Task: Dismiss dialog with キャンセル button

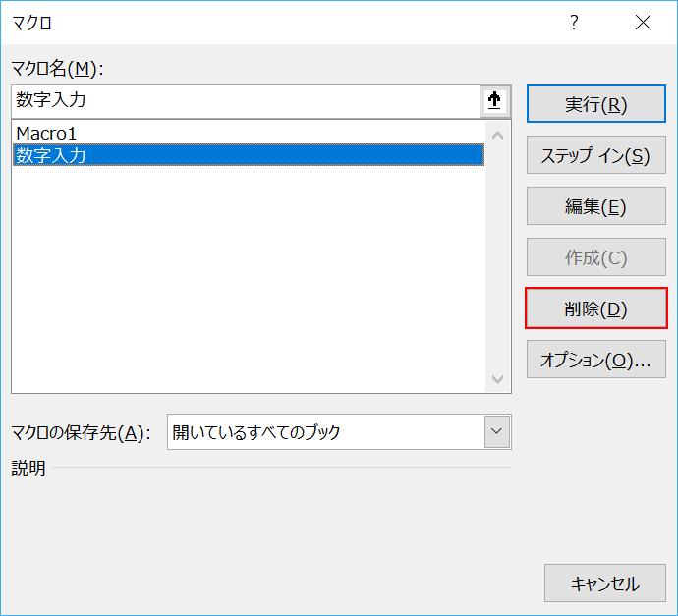Action: (x=605, y=584)
